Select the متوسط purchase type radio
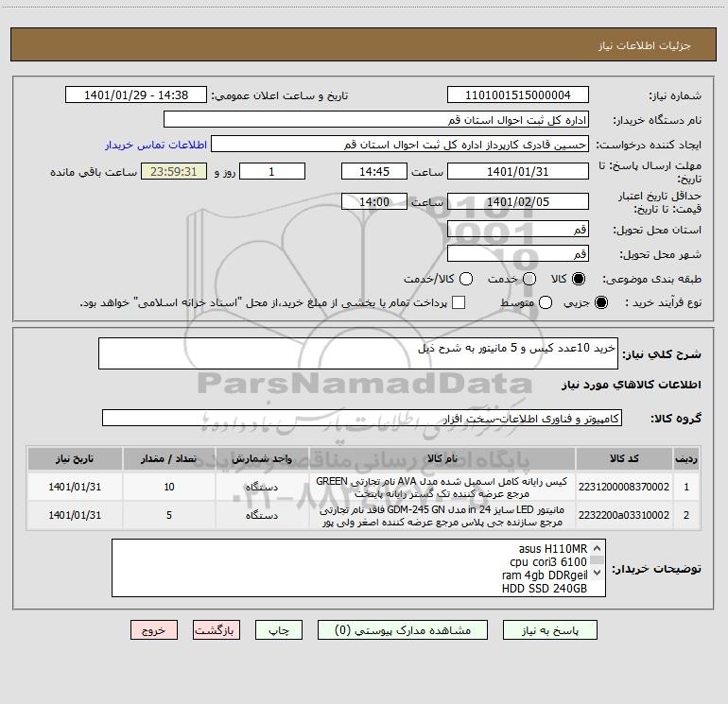This screenshot has height=704, width=728. [546, 302]
